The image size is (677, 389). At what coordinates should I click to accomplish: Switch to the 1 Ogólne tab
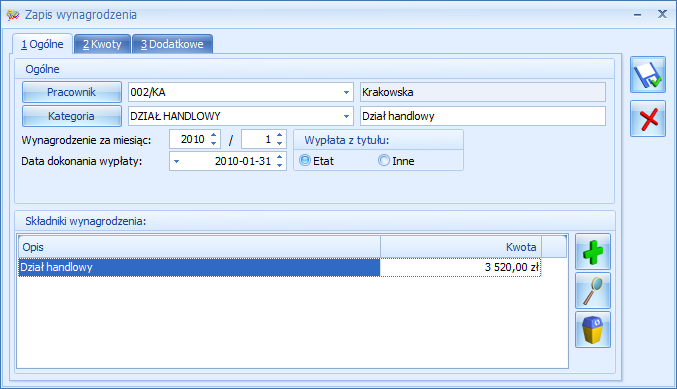tap(42, 44)
